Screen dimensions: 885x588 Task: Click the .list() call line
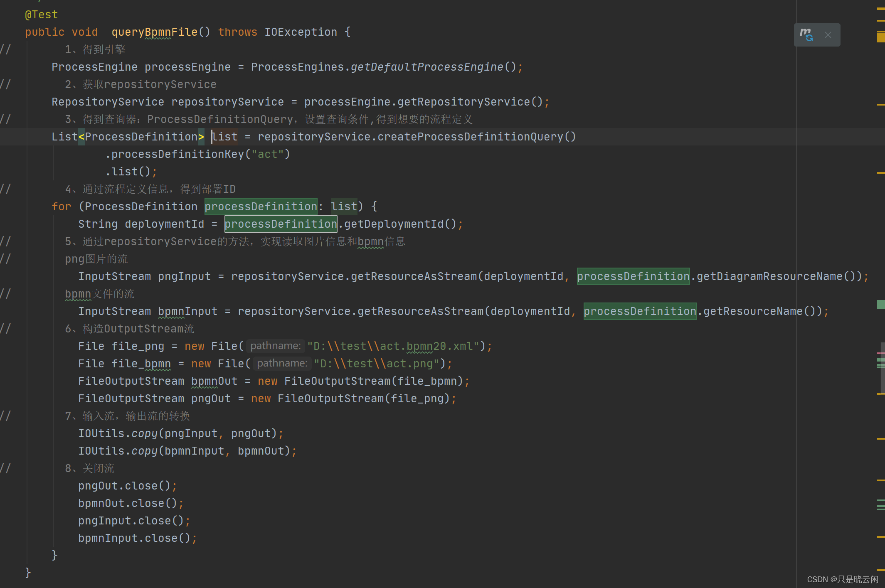coord(131,172)
